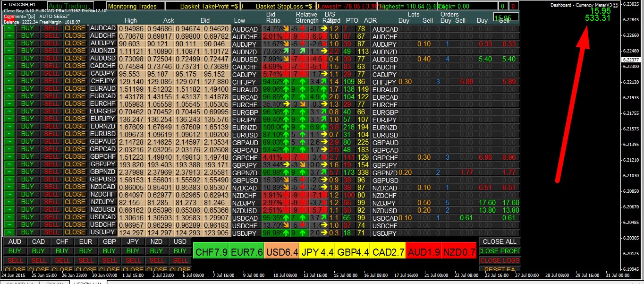Viewport: 644px width, 284px height.
Task: Click the 6.22277 current price marker
Action: (x=631, y=60)
